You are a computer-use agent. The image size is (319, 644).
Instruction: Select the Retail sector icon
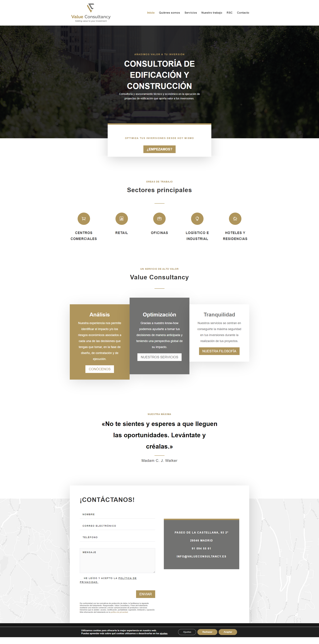[x=121, y=218]
